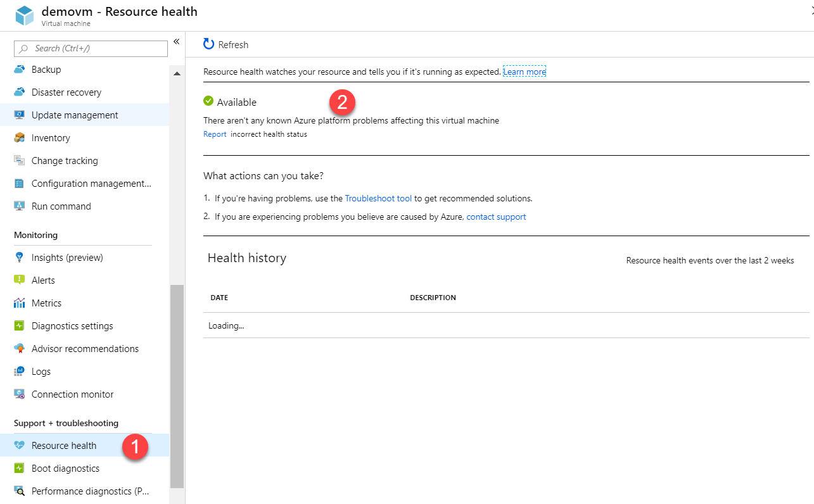Click the Refresh circular arrow icon
The height and width of the screenshot is (504, 814).
209,44
